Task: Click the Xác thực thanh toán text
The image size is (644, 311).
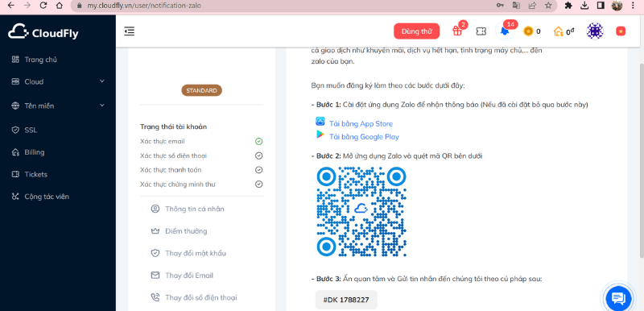Action: click(x=171, y=170)
